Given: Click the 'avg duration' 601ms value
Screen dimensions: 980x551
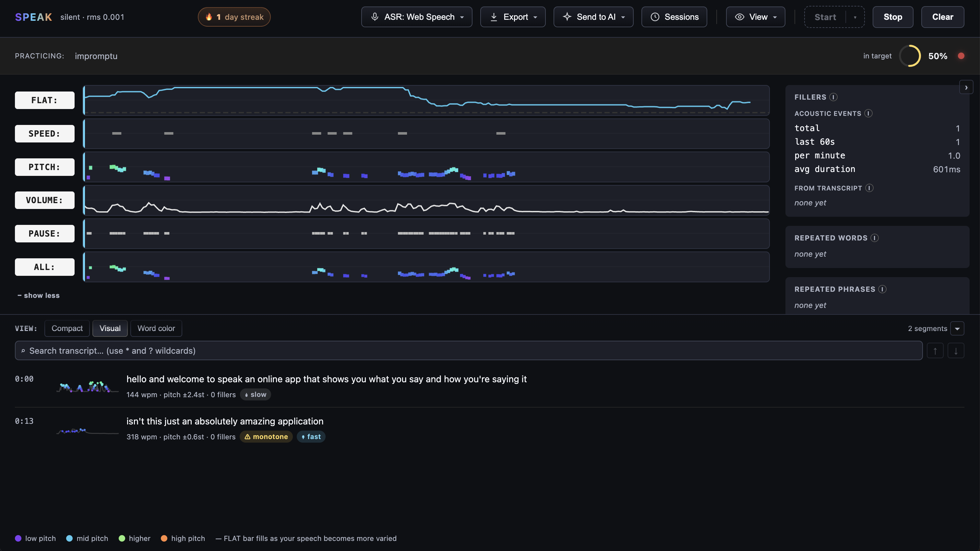Looking at the screenshot, I should point(946,169).
